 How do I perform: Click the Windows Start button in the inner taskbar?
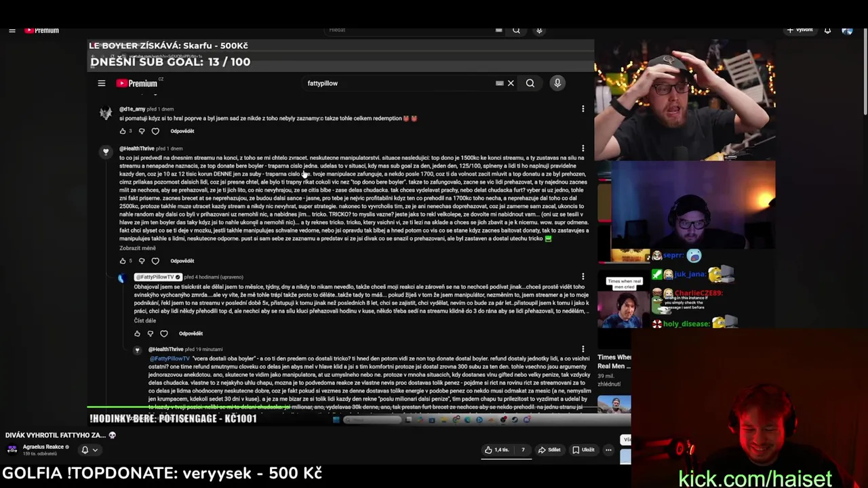336,420
